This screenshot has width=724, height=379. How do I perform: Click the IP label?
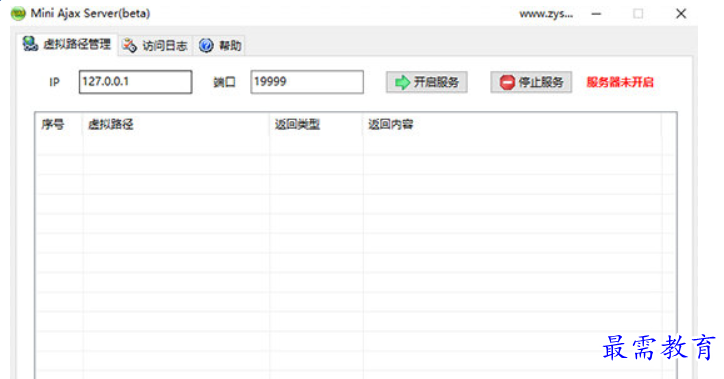click(x=54, y=82)
